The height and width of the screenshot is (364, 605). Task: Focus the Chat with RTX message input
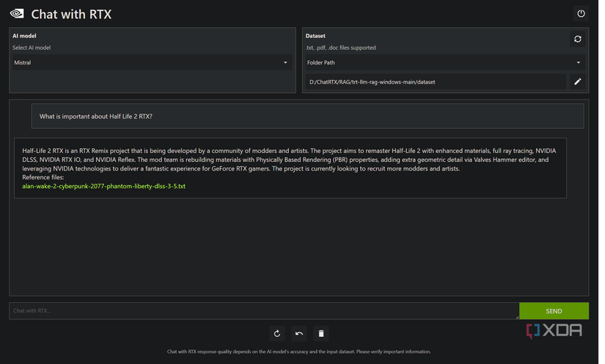point(264,311)
